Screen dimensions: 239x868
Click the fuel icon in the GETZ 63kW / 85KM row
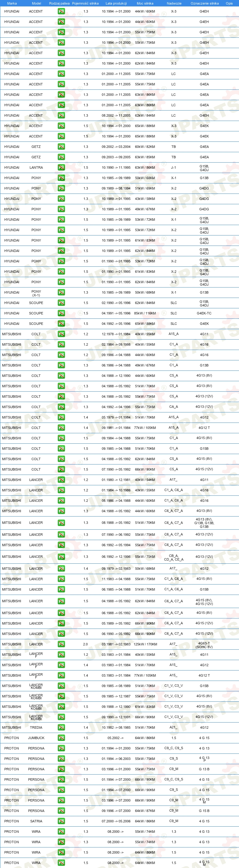click(x=61, y=157)
